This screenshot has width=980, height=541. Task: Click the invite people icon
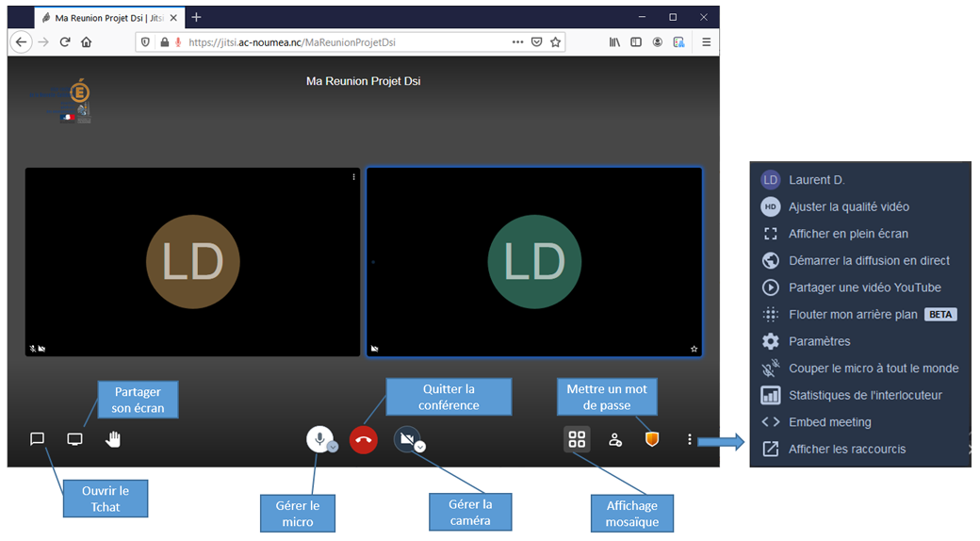614,440
